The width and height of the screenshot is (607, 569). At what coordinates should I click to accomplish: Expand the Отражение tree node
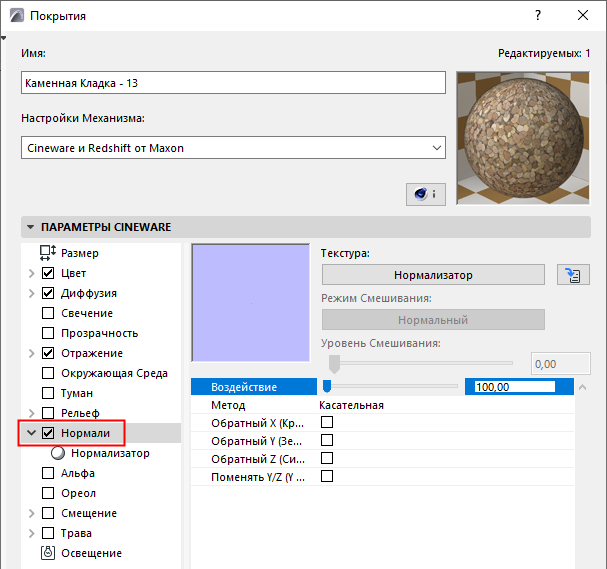point(32,353)
